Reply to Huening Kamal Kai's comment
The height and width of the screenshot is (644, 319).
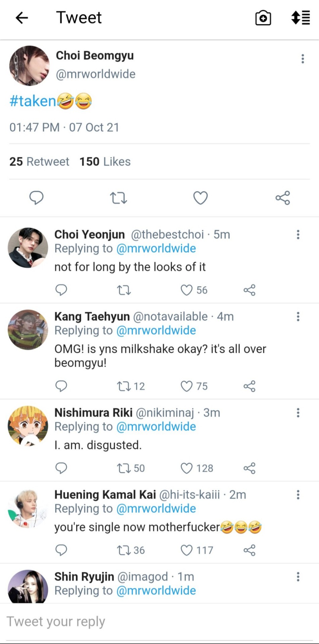(61, 550)
